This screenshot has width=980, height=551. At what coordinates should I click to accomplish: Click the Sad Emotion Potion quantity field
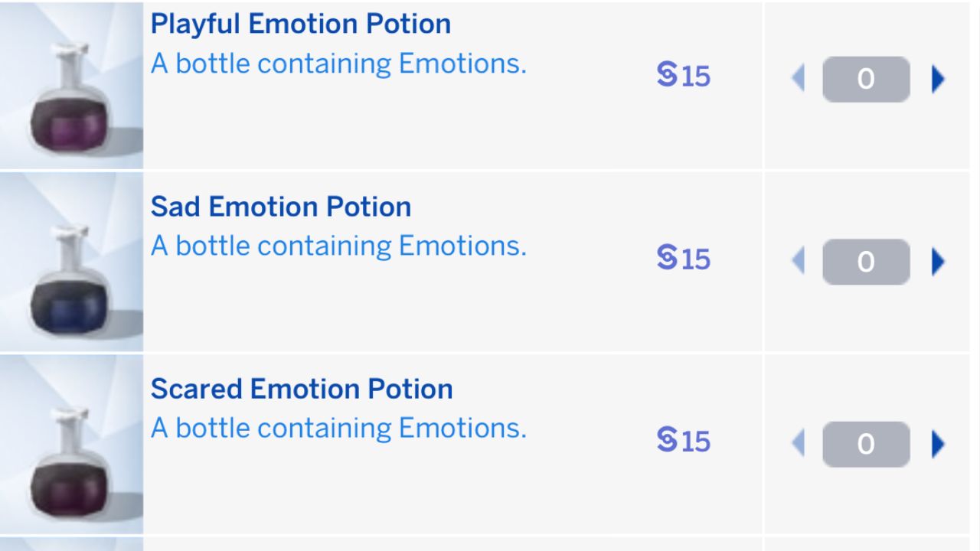(x=866, y=262)
